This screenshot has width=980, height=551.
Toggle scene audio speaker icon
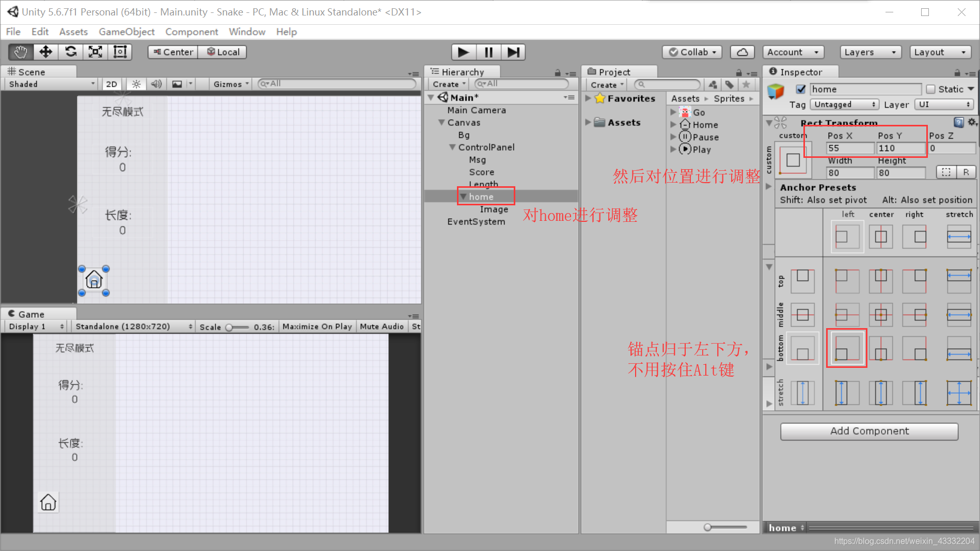pyautogui.click(x=157, y=84)
